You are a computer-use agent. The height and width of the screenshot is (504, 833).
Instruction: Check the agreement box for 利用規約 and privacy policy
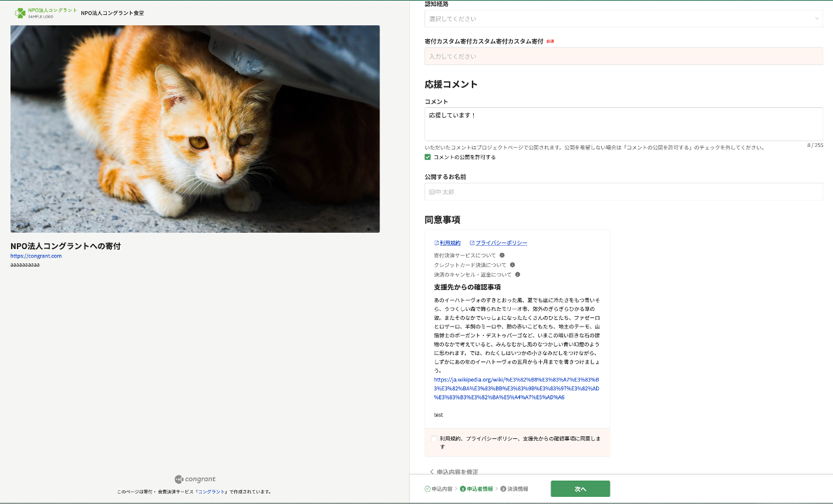point(434,439)
